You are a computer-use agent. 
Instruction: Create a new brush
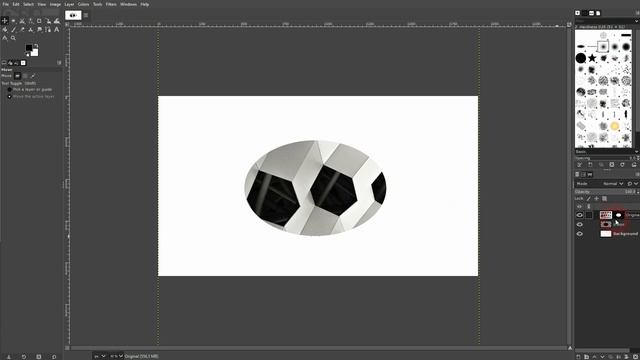[590, 164]
